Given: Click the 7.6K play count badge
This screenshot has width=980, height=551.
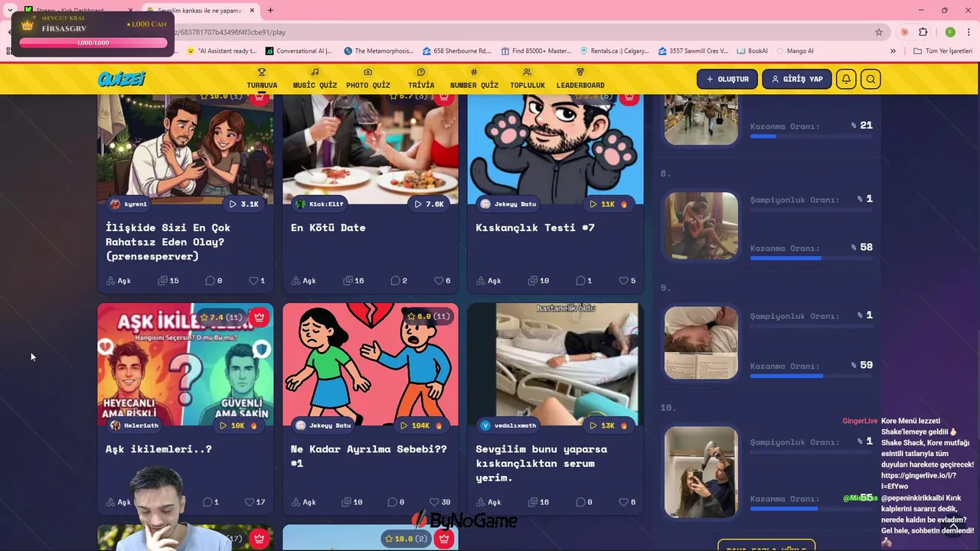Looking at the screenshot, I should tap(430, 204).
